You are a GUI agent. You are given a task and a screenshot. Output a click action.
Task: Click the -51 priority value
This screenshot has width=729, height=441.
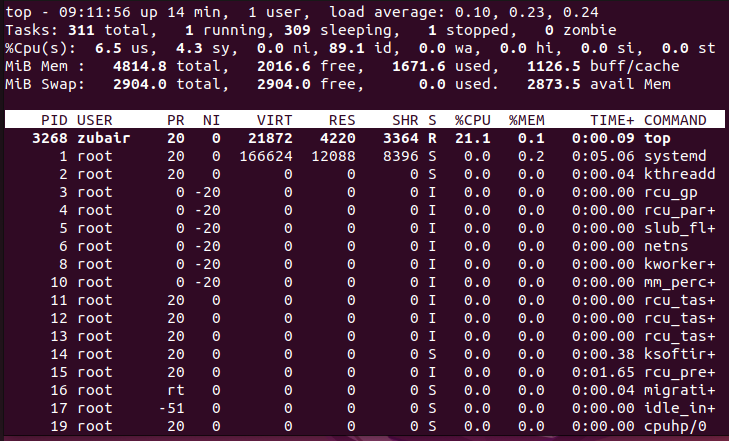click(172, 408)
